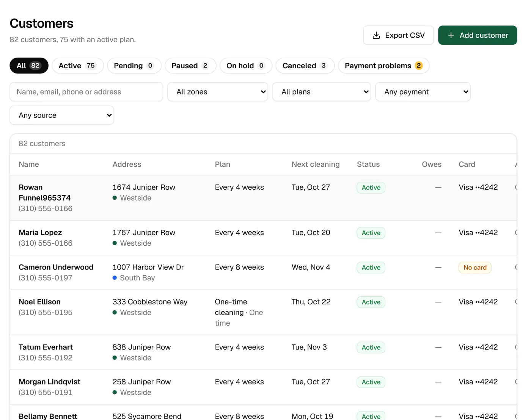Click the Export CSV button
531x420 pixels.
pos(398,35)
